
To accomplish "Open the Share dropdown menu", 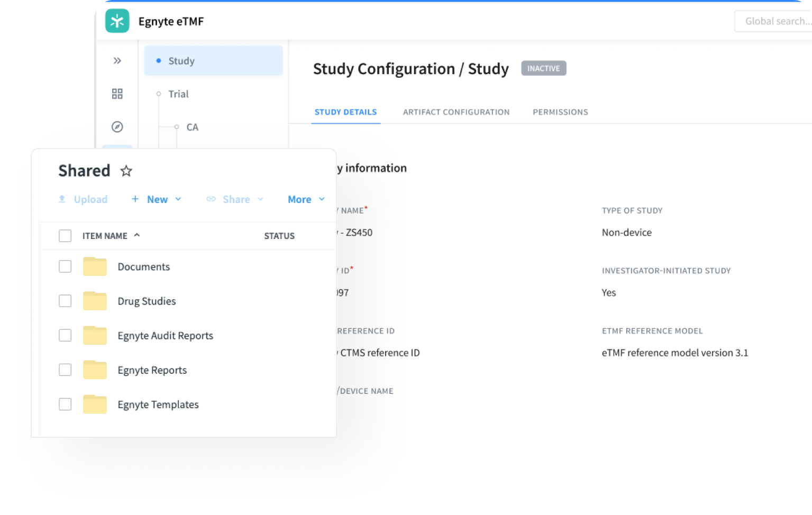I will point(235,199).
